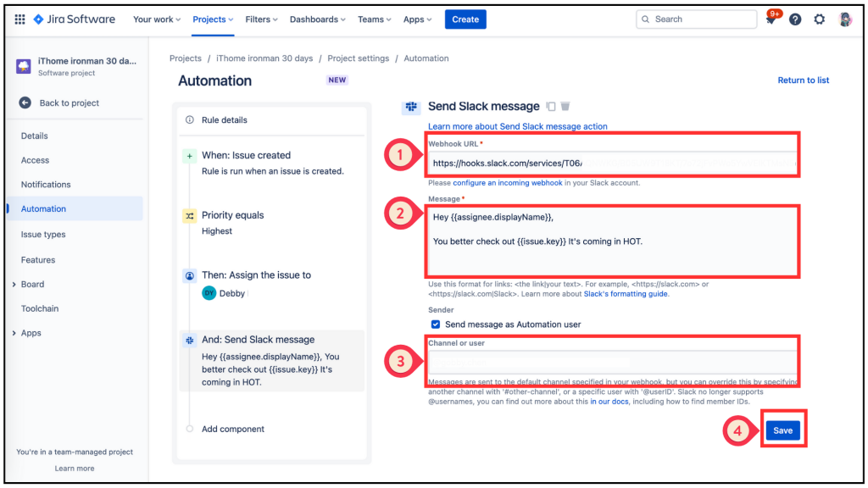This screenshot has height=488, width=868.
Task: Select And: Send Slack message step
Action: pos(271,361)
